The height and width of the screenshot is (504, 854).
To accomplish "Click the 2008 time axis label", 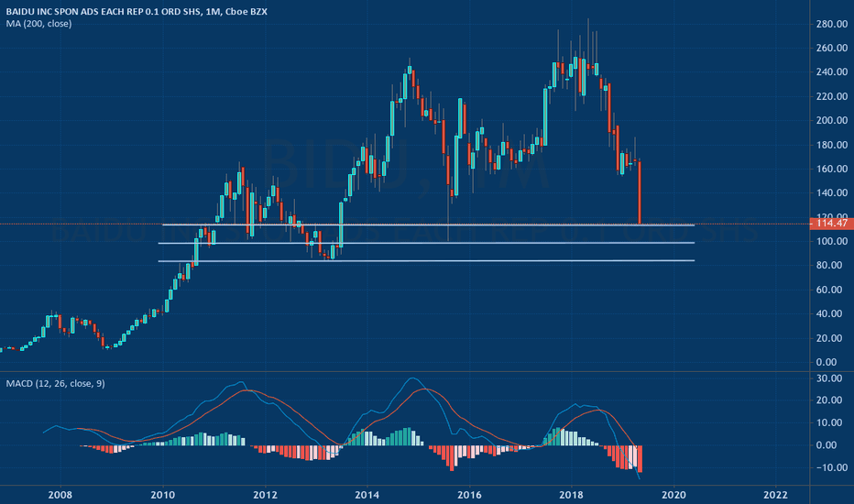I will pyautogui.click(x=60, y=495).
